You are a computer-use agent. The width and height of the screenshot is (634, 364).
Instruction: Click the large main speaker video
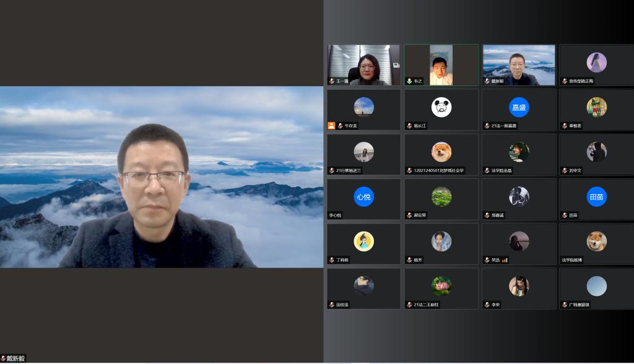161,177
